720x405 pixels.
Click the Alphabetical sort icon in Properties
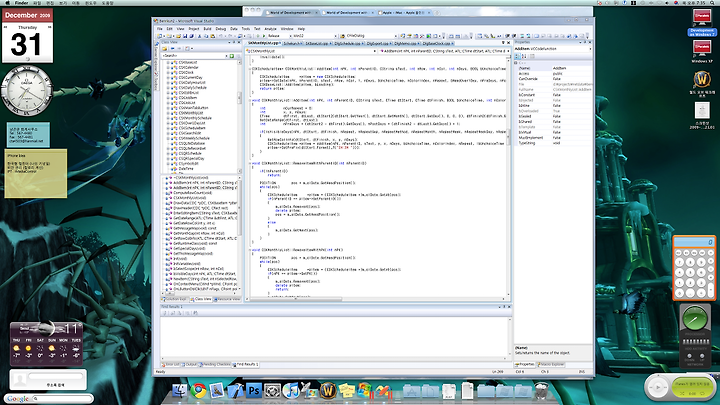(524, 56)
